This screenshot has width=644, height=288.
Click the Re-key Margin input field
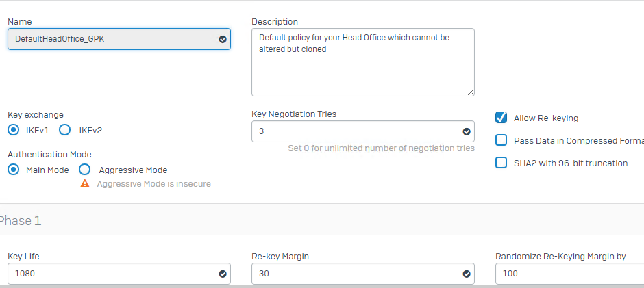[x=363, y=274]
